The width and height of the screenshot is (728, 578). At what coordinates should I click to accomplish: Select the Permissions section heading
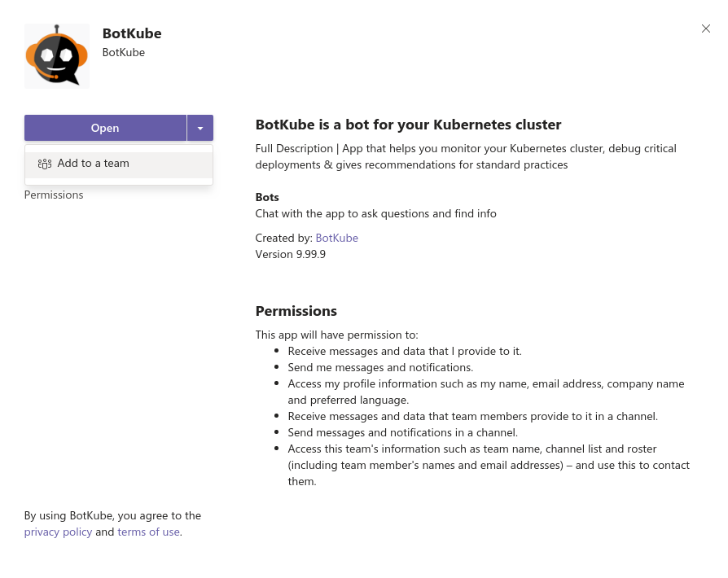(296, 310)
